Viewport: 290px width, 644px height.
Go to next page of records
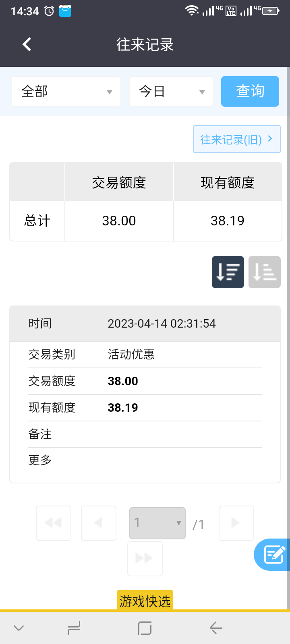(236, 523)
